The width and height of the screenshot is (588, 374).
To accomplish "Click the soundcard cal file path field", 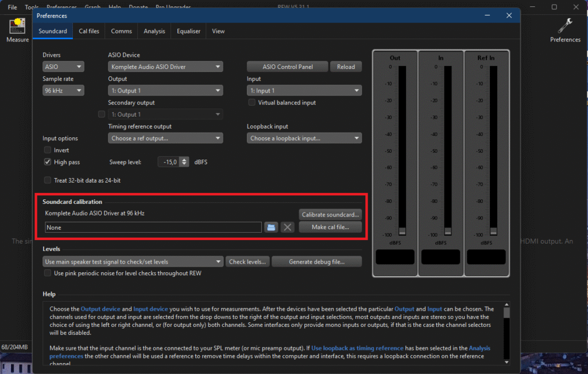I will click(153, 228).
